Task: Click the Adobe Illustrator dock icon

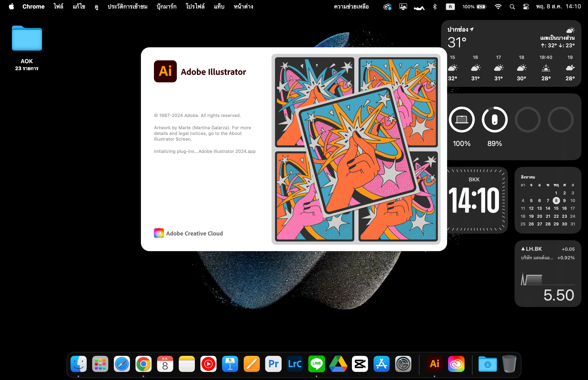Action: (434, 364)
